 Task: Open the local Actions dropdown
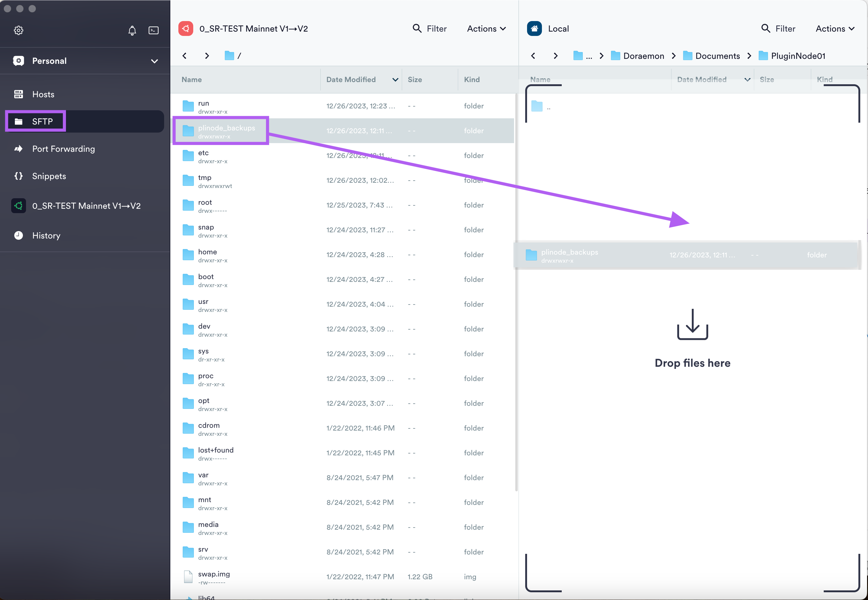tap(834, 28)
